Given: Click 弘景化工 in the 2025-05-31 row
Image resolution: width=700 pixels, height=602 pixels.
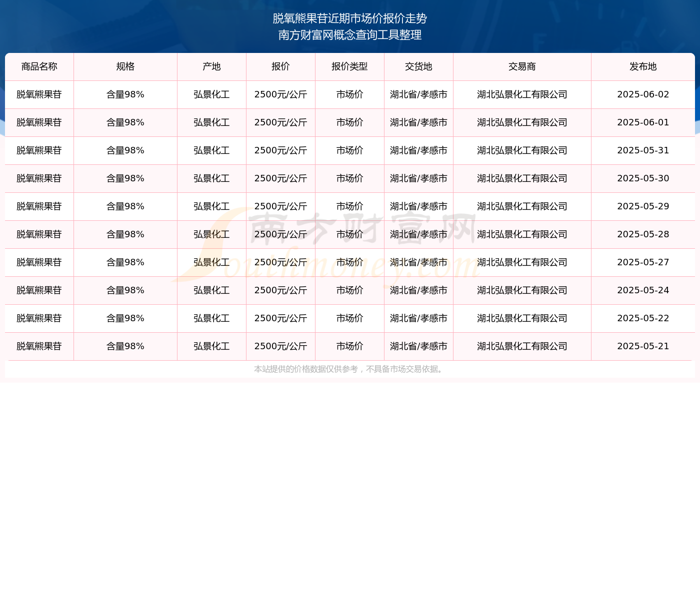Looking at the screenshot, I should tap(212, 150).
